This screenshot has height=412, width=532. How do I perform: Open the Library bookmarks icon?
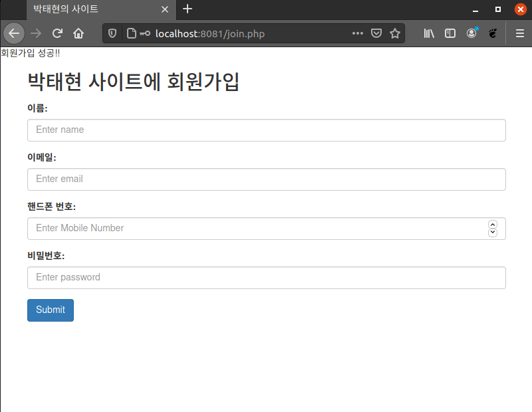tap(429, 33)
